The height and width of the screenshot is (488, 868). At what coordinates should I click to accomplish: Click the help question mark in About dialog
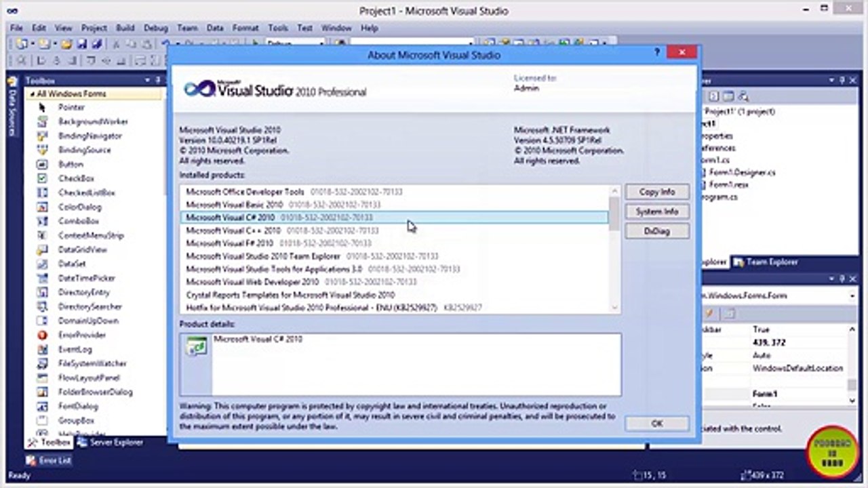[x=657, y=53]
